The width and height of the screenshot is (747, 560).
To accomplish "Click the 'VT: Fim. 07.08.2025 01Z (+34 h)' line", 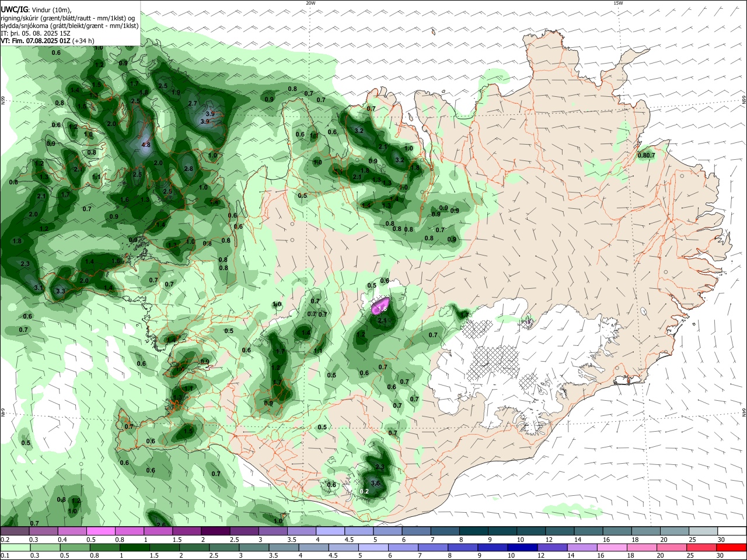I will [x=47, y=41].
